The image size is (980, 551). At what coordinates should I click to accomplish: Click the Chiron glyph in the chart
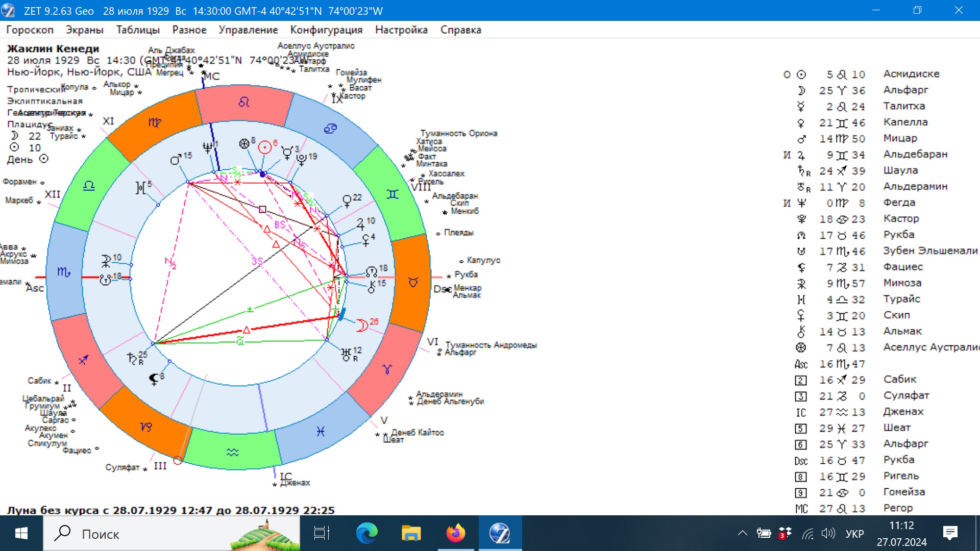[x=372, y=287]
